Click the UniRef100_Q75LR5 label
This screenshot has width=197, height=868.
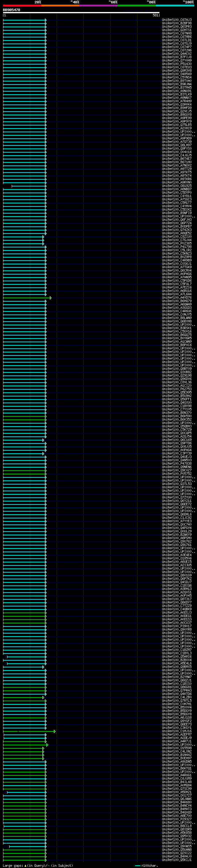pyautogui.click(x=177, y=125)
